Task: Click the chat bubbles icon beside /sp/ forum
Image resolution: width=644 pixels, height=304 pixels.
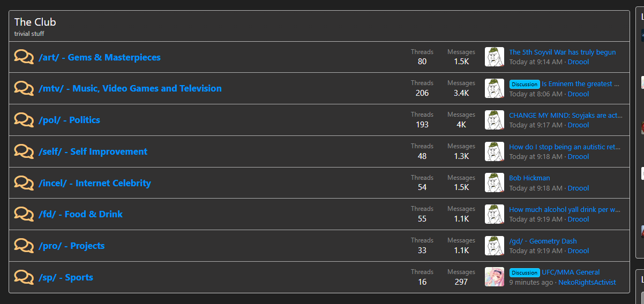Action: coord(24,277)
